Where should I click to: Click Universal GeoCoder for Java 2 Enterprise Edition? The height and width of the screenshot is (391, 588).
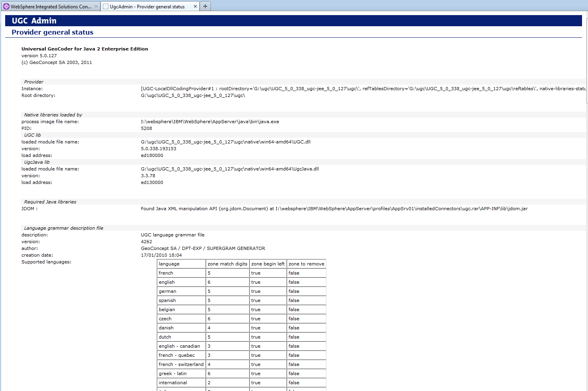pyautogui.click(x=85, y=49)
